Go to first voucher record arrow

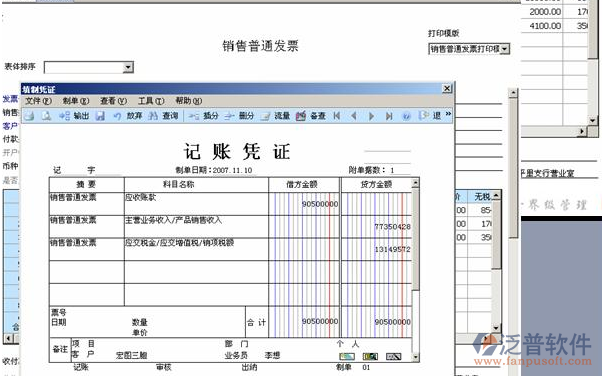(337, 116)
